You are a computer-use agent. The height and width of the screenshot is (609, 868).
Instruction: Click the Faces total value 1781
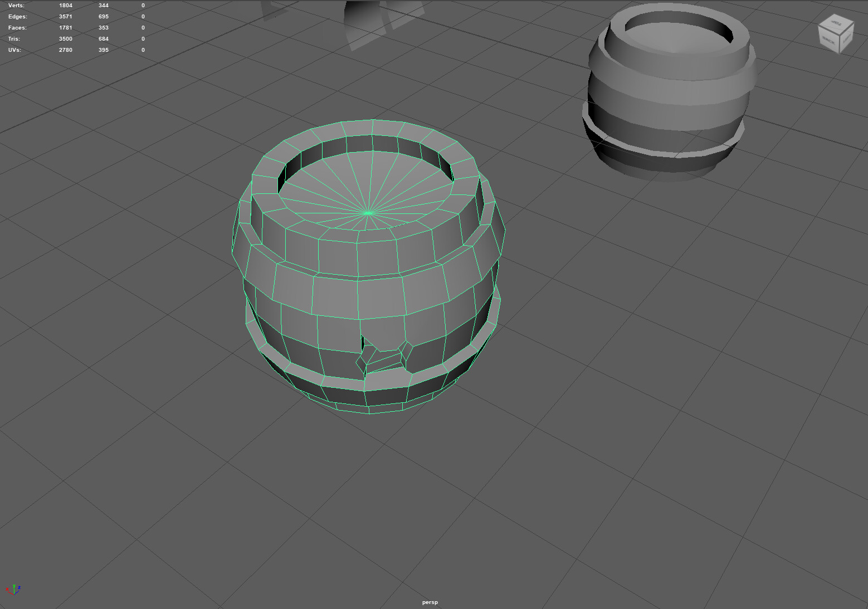click(x=66, y=28)
